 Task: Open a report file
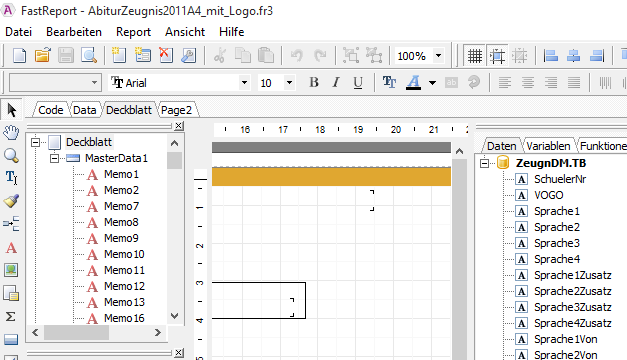pyautogui.click(x=42, y=56)
